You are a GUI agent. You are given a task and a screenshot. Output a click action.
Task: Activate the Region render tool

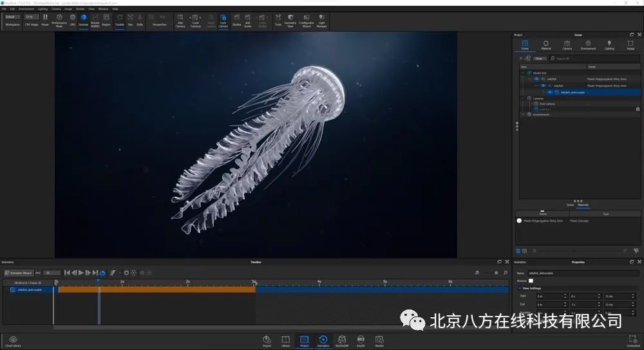click(106, 20)
